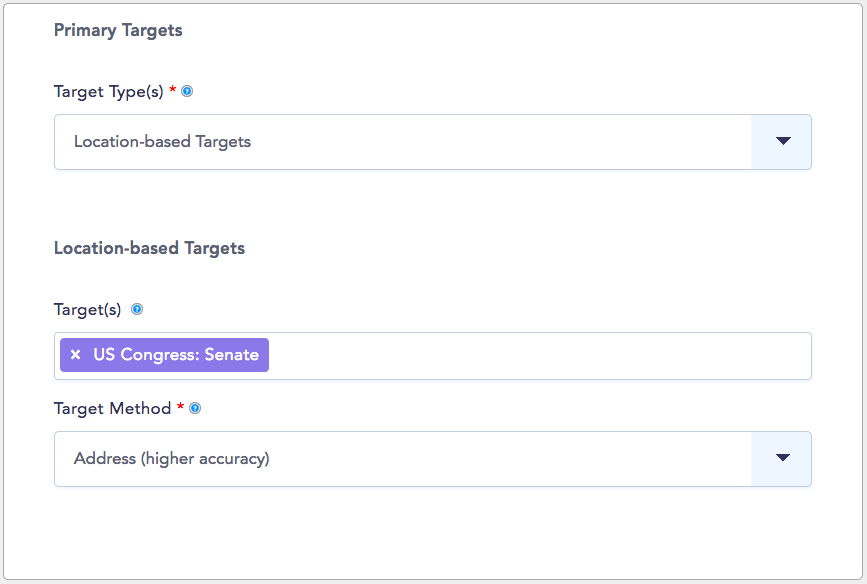867x584 pixels.
Task: Open the help tooltip icon next to Target(s)
Action: coord(137,309)
